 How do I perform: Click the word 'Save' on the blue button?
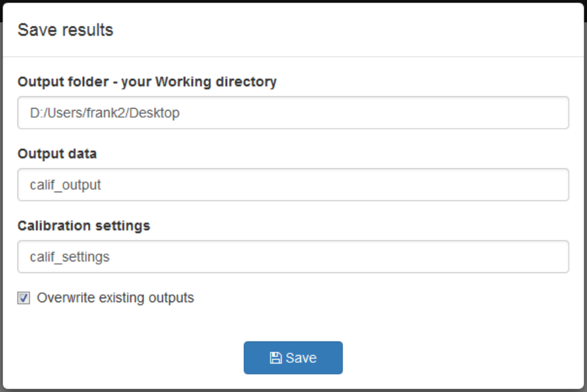tap(301, 358)
